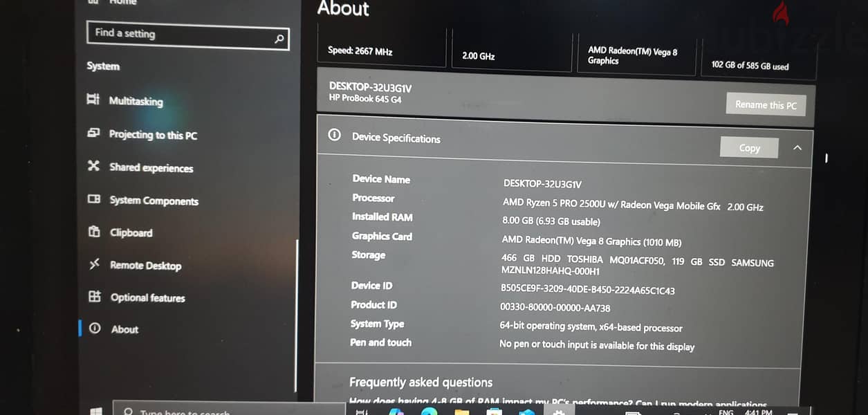Click the Graphics Card label

(382, 236)
